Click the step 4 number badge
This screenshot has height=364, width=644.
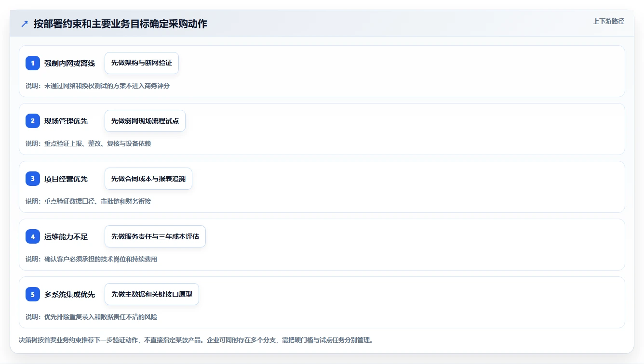coord(33,236)
